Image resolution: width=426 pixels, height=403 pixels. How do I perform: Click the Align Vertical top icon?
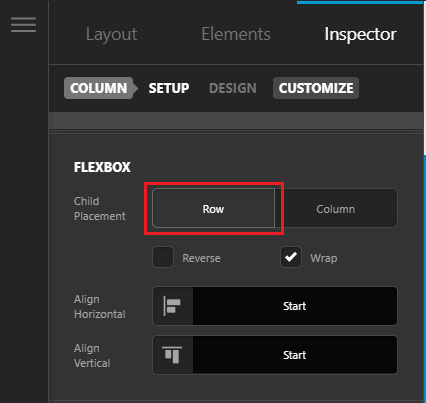point(172,355)
